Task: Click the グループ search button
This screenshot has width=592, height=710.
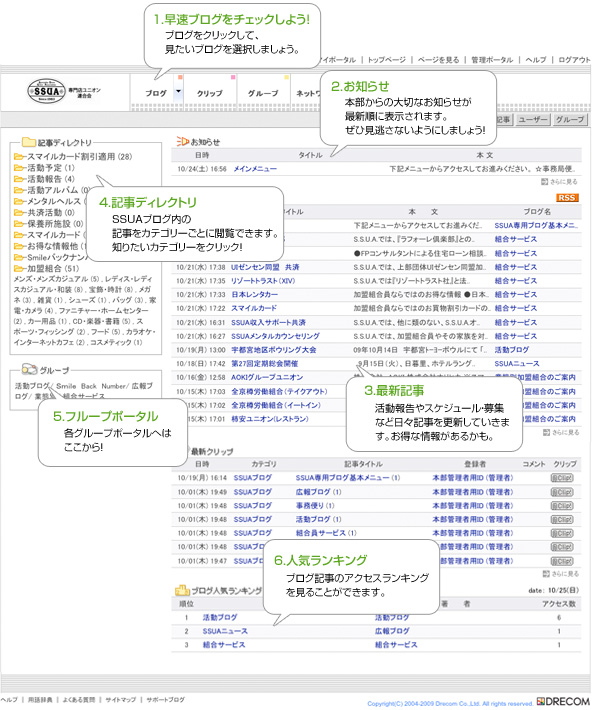Action: (x=570, y=120)
